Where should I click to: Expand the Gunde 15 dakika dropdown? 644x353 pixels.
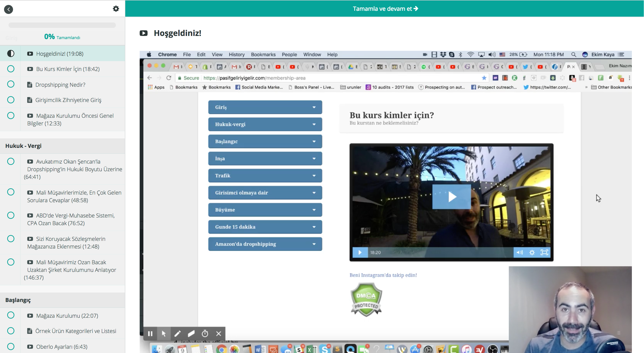(265, 227)
